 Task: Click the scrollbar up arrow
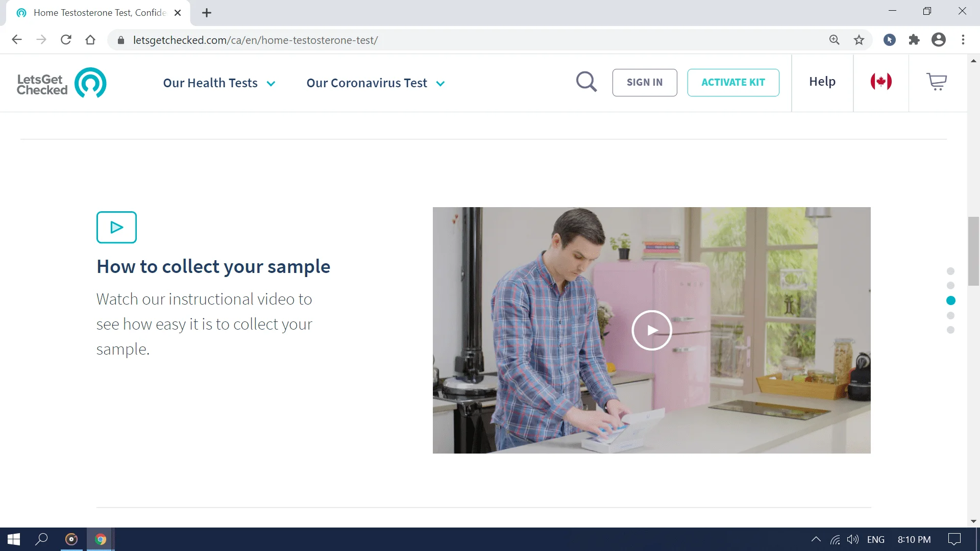click(973, 61)
